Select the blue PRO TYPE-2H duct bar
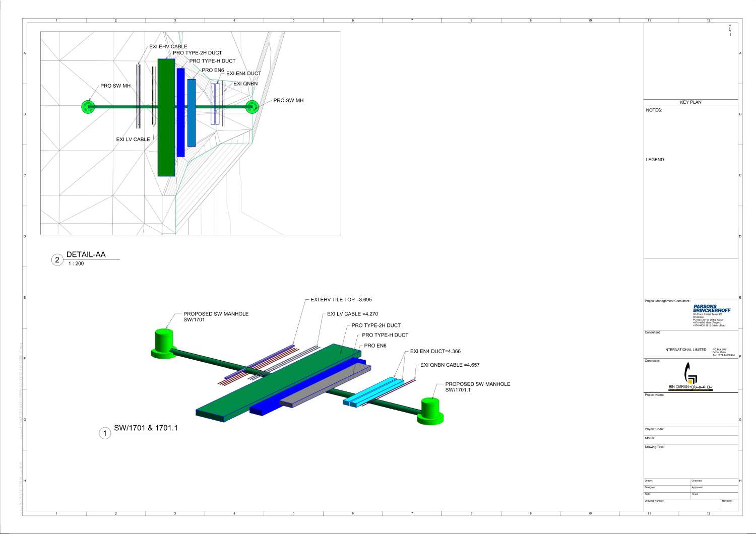This screenshot has width=756, height=534. pos(181,111)
